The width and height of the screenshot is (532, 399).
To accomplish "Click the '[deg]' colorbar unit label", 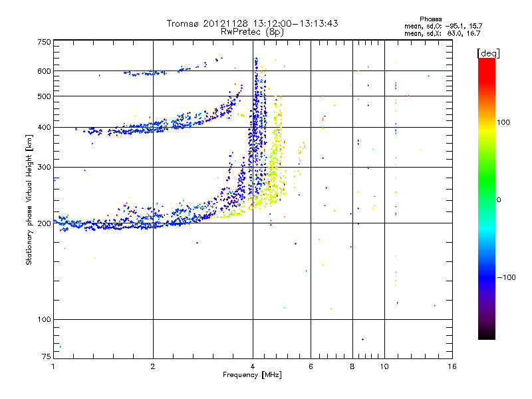I will coord(488,53).
